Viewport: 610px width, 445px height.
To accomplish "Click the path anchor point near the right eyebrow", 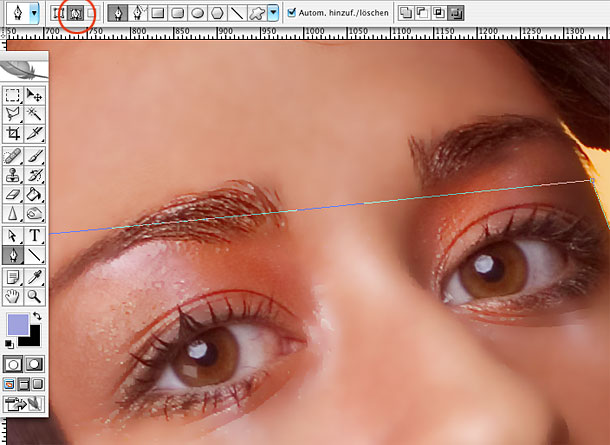I will click(592, 180).
